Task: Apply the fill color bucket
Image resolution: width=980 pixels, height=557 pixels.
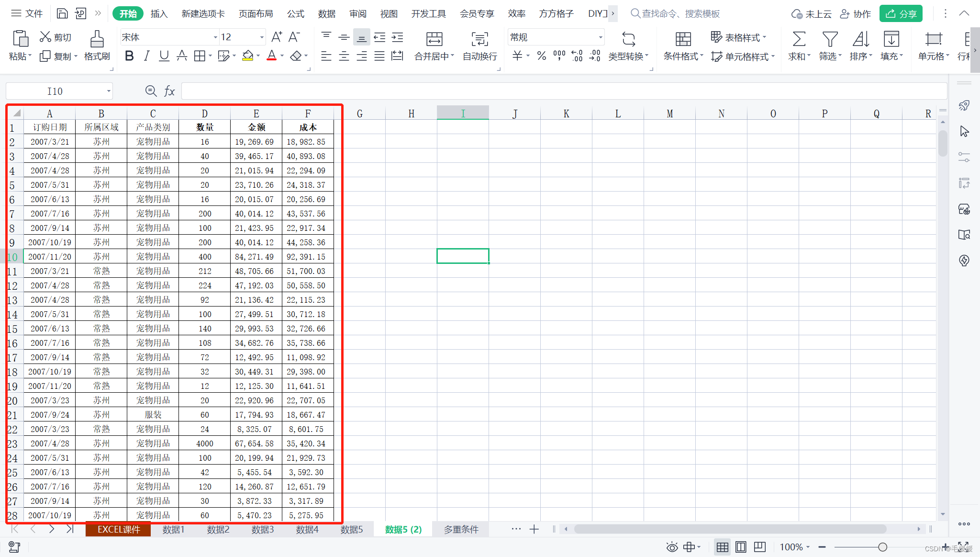Action: 247,56
